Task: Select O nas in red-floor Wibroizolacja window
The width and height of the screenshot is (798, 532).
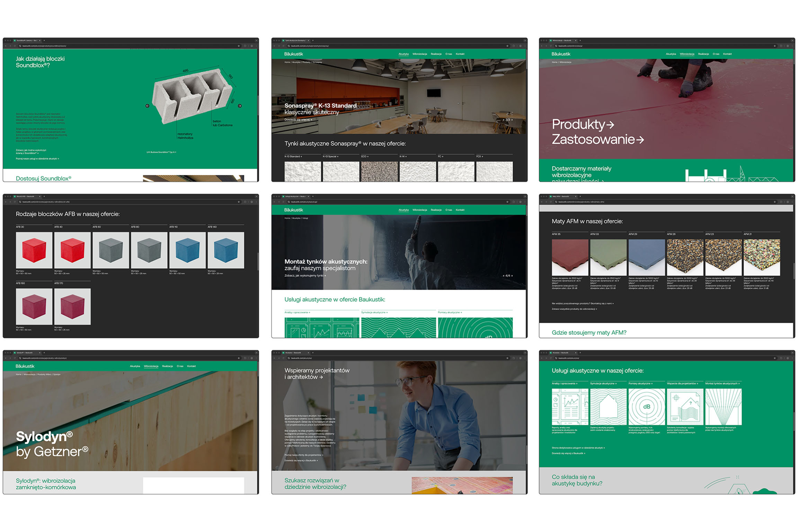Action: (x=716, y=54)
